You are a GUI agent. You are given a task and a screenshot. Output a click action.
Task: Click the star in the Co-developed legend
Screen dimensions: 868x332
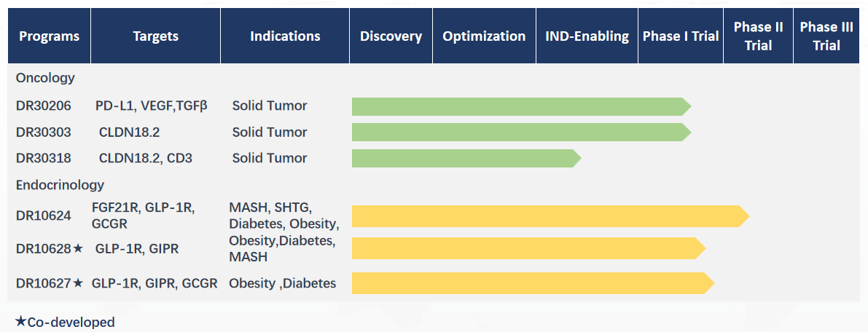(20, 322)
